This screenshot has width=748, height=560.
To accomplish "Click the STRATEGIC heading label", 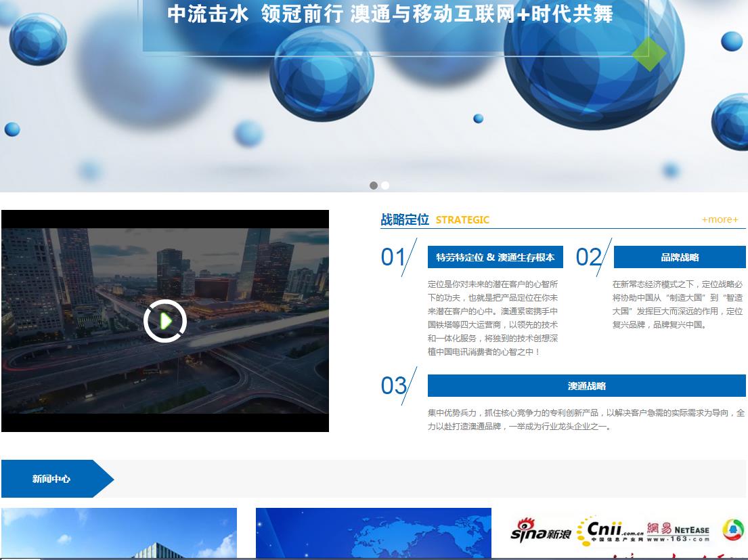I will [x=462, y=220].
